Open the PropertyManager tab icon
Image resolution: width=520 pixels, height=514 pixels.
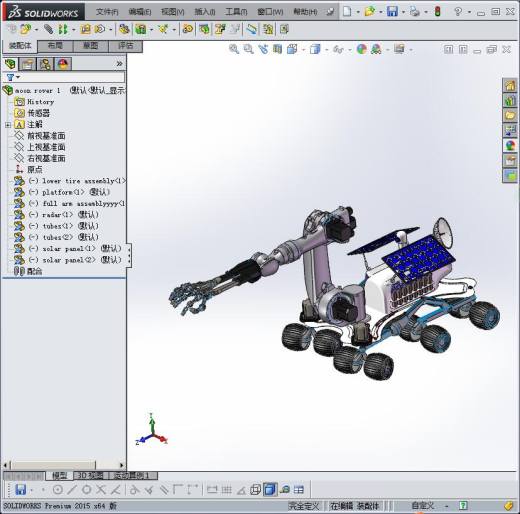click(x=27, y=64)
